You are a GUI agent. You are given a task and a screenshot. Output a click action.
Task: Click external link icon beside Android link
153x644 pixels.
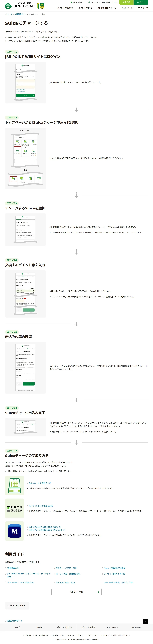[x=64, y=530]
